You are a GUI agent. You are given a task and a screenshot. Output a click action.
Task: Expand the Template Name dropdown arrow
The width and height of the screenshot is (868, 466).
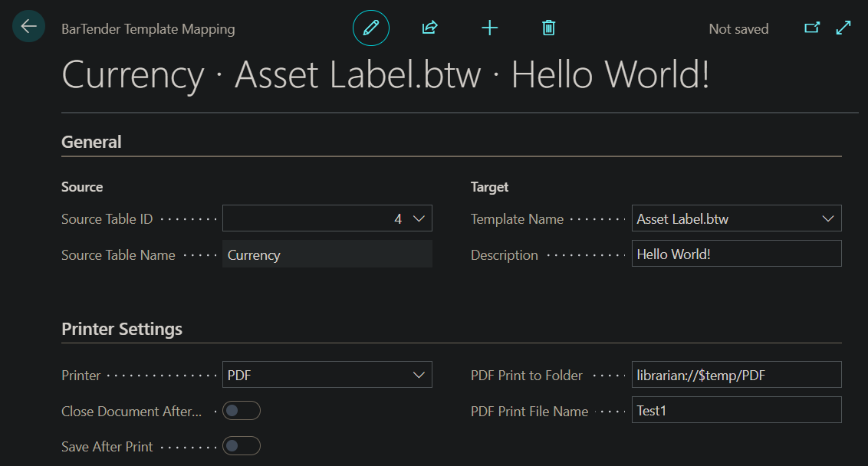pyautogui.click(x=828, y=218)
